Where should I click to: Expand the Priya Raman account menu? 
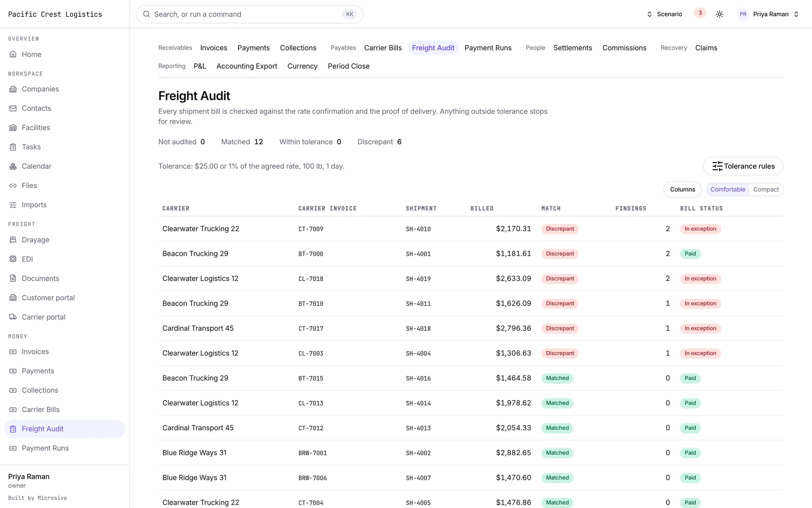coord(769,14)
